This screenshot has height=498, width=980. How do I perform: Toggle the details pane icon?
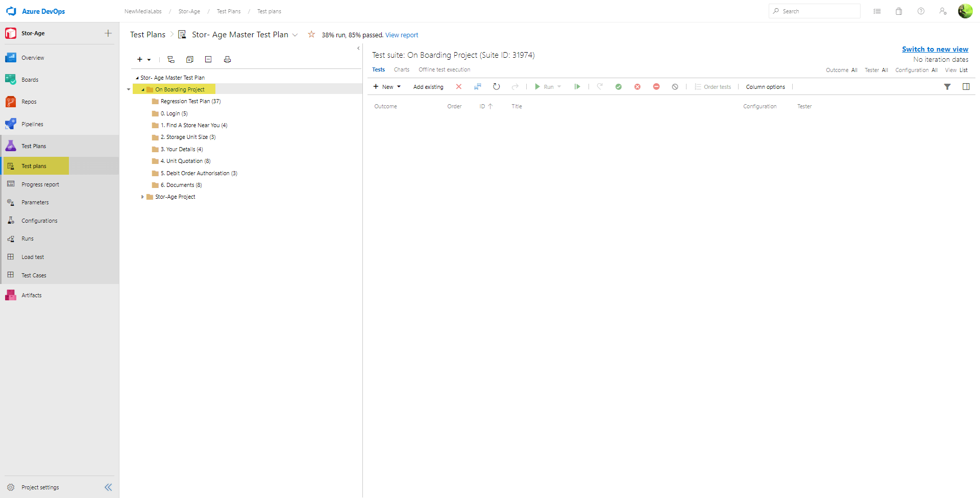pyautogui.click(x=966, y=87)
